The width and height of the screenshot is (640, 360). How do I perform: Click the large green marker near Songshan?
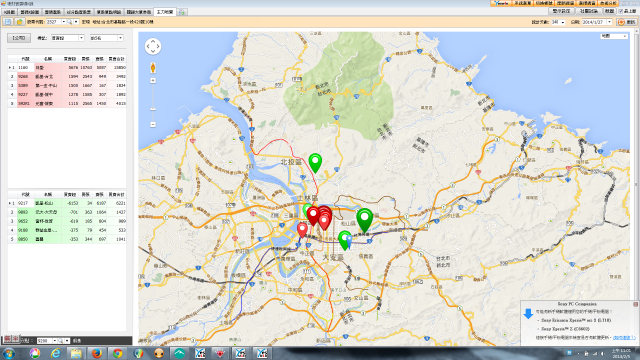(x=364, y=220)
